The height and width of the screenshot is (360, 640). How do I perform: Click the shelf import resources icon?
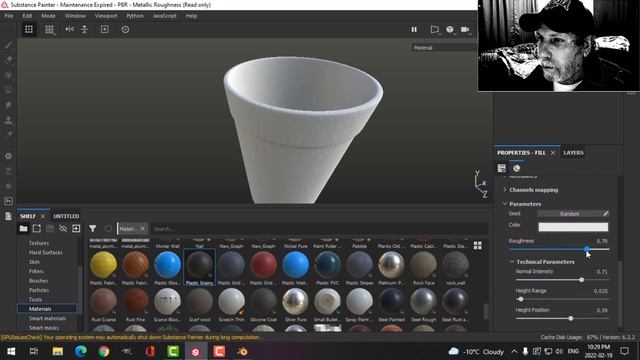click(76, 229)
